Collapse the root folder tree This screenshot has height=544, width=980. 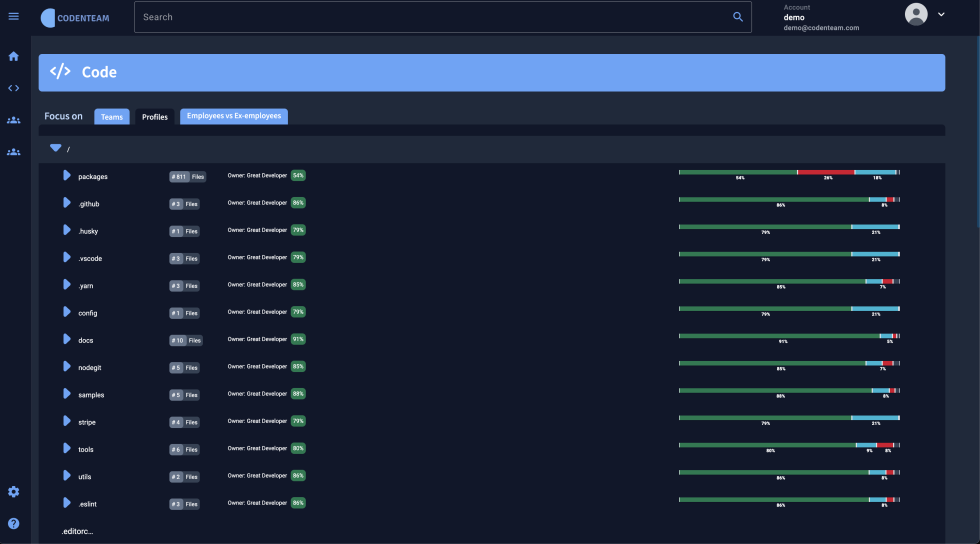click(x=56, y=148)
